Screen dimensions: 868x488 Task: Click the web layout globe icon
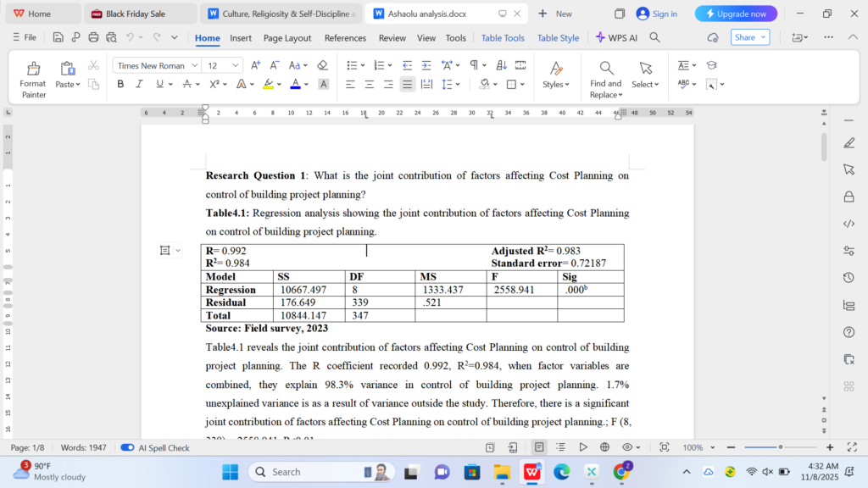604,447
